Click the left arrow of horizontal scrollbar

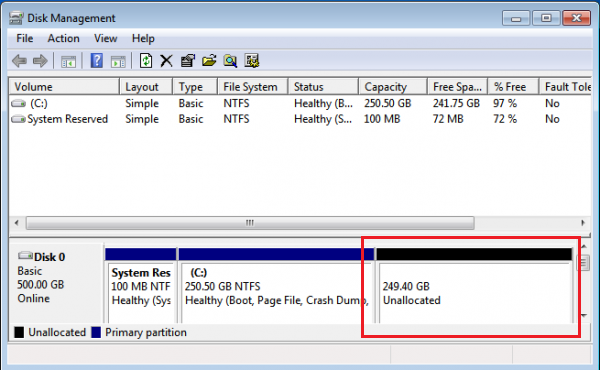point(16,223)
